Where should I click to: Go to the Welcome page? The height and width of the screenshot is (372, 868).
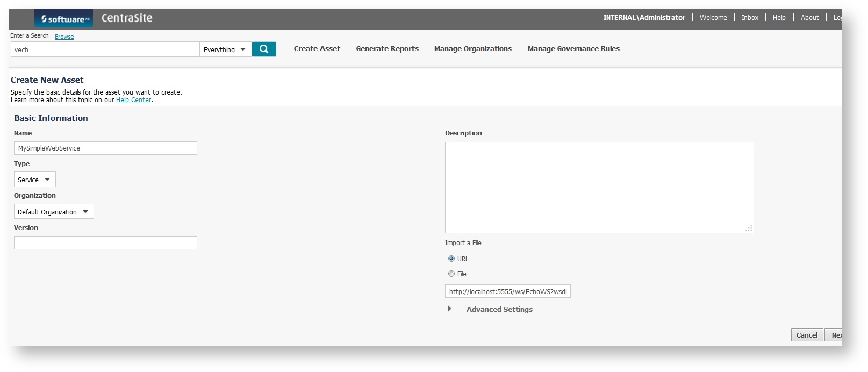click(713, 18)
